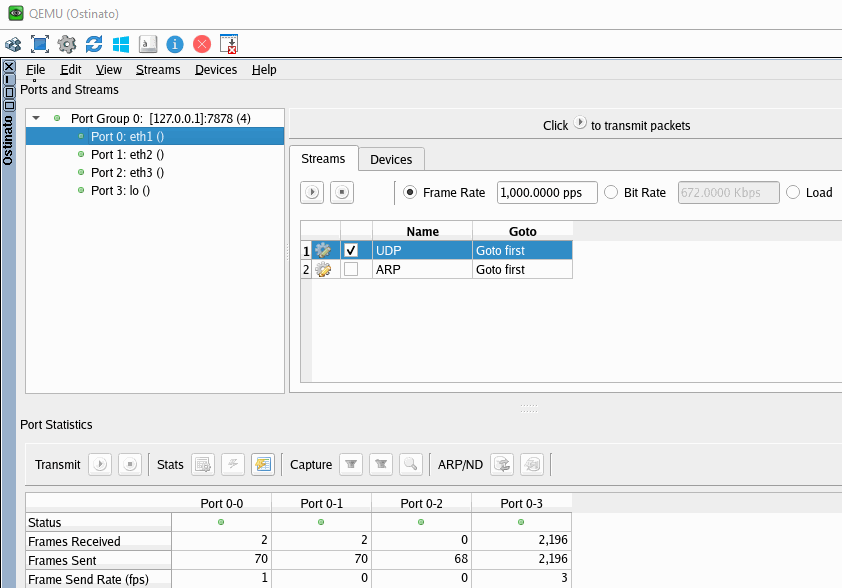
Task: Click the QEMU fullscreen icon
Action: tap(40, 44)
